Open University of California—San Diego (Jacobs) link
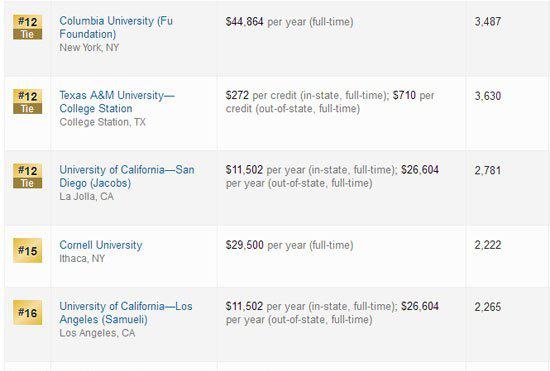The height and width of the screenshot is (371, 550). (x=127, y=176)
